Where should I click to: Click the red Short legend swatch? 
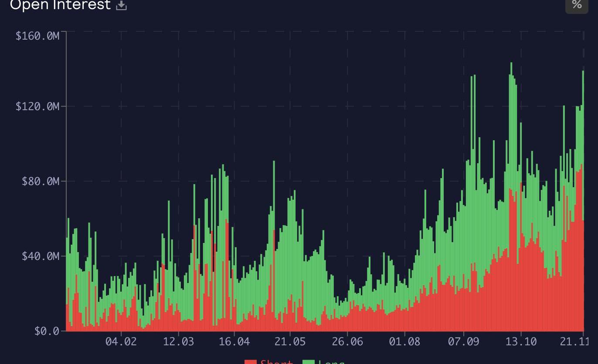[x=251, y=362]
